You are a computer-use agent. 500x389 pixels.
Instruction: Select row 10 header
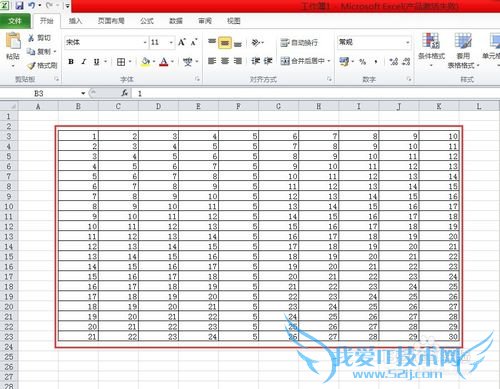point(9,206)
